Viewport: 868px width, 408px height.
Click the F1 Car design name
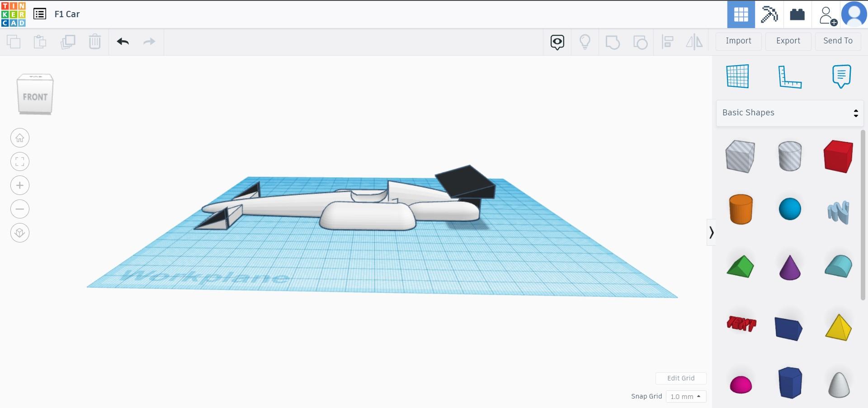67,14
